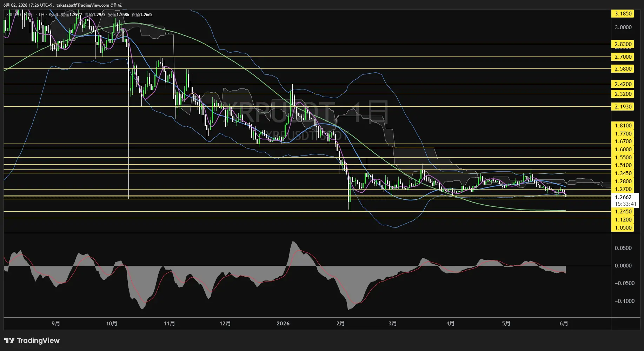Select the 1.6700 price label
Image resolution: width=644 pixels, height=351 pixels.
pyautogui.click(x=623, y=141)
